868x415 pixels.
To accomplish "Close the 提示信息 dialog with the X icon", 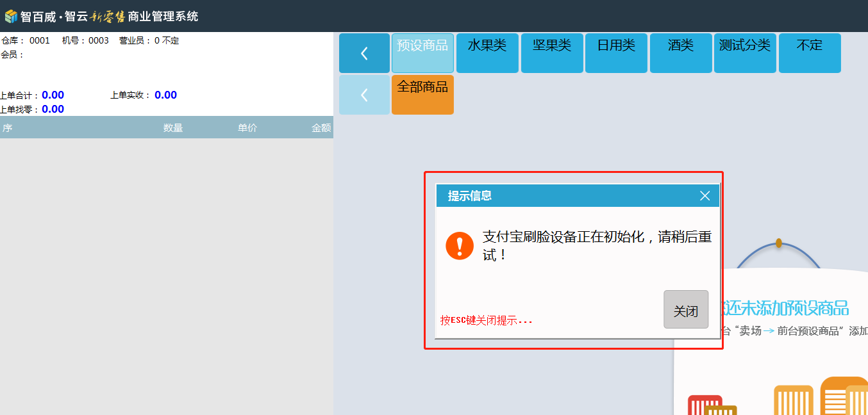I will pos(705,196).
